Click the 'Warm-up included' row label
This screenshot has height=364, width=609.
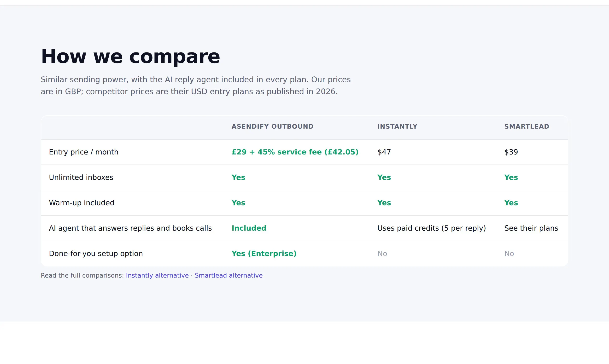82,203
